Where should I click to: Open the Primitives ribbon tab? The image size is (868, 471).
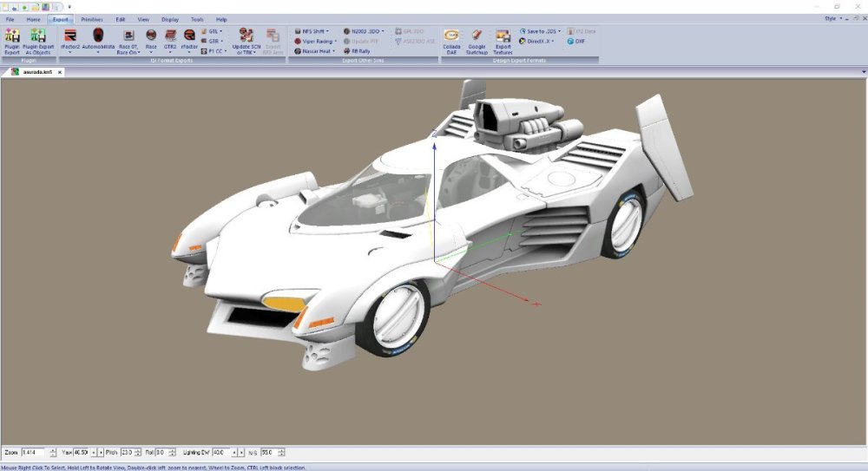click(92, 18)
